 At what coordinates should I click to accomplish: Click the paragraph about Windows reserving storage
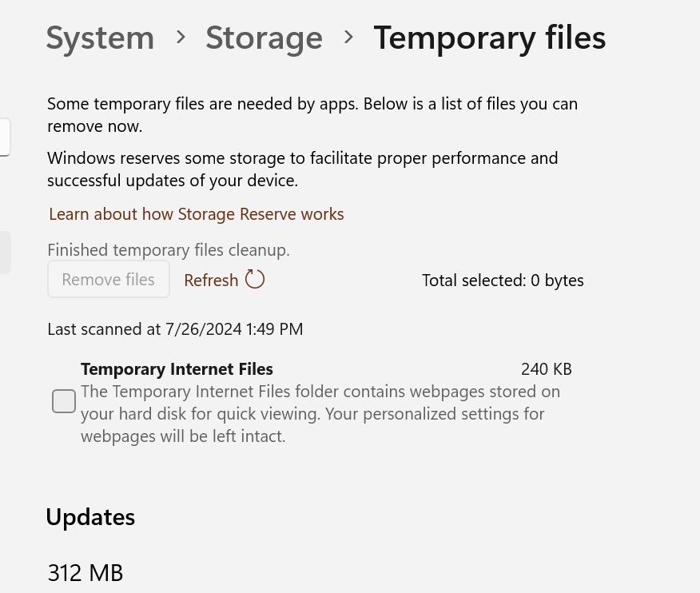[302, 169]
